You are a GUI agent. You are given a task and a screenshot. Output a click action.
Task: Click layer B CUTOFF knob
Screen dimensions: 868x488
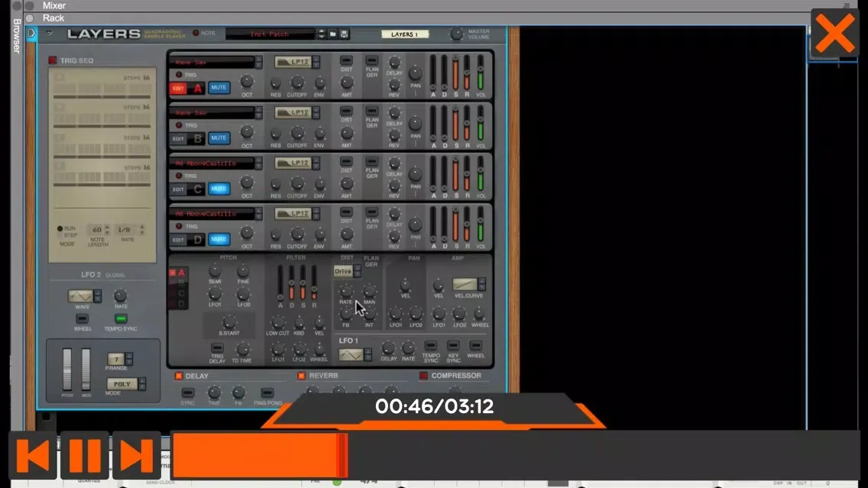(297, 134)
